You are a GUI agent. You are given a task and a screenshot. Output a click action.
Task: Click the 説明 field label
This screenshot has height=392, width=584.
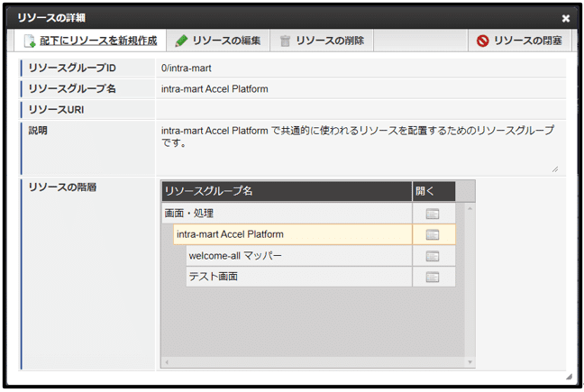tap(38, 131)
